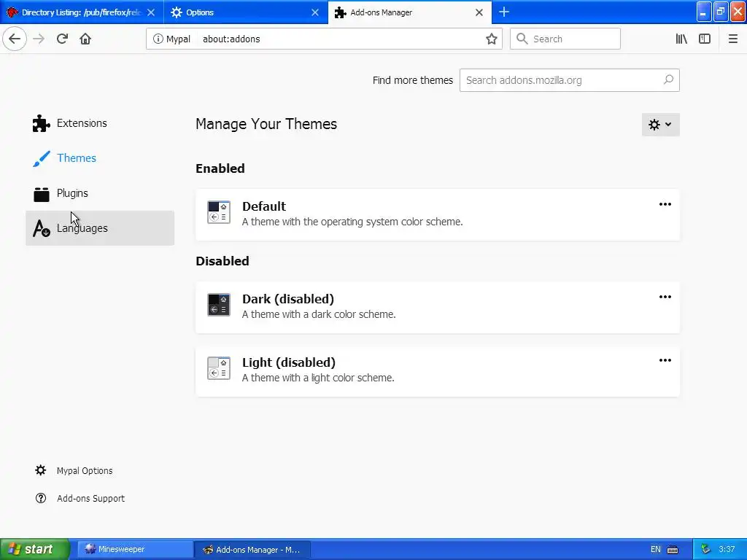Open more options for Dark theme

(665, 297)
